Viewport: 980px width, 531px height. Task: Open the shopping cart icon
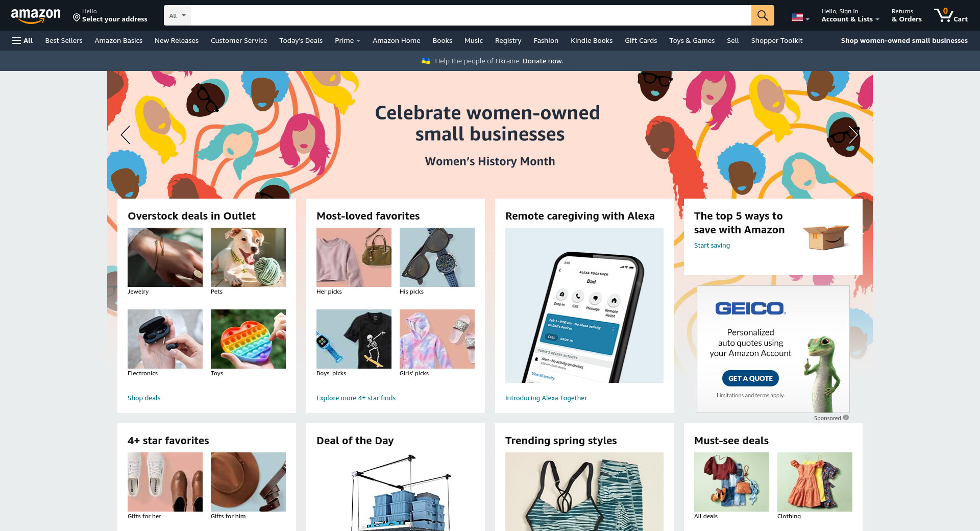951,15
